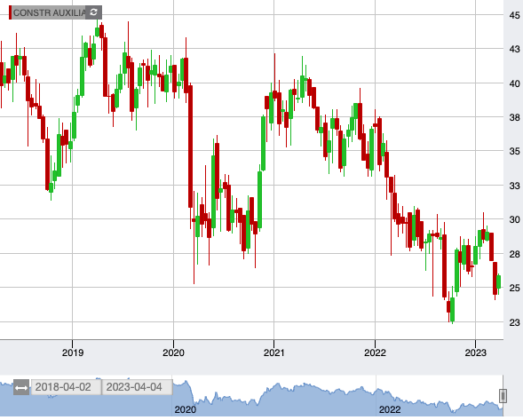The image size is (523, 420).
Task: Click the 2023 label on the x-axis
Action: pyautogui.click(x=476, y=353)
